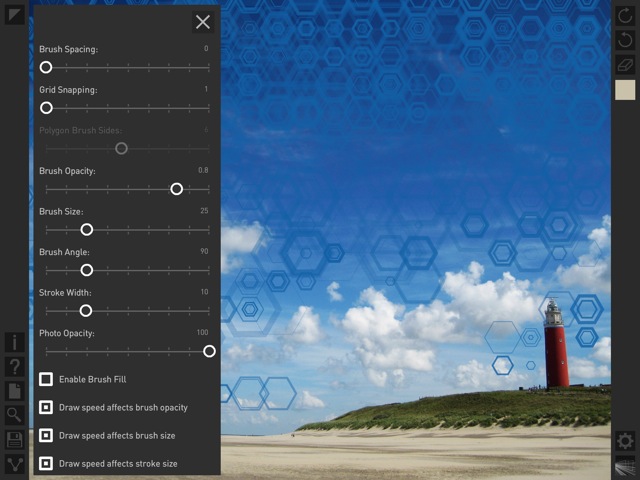Image resolution: width=640 pixels, height=480 pixels.
Task: Open the brush preview thumbnail at bottom right
Action: (x=626, y=466)
